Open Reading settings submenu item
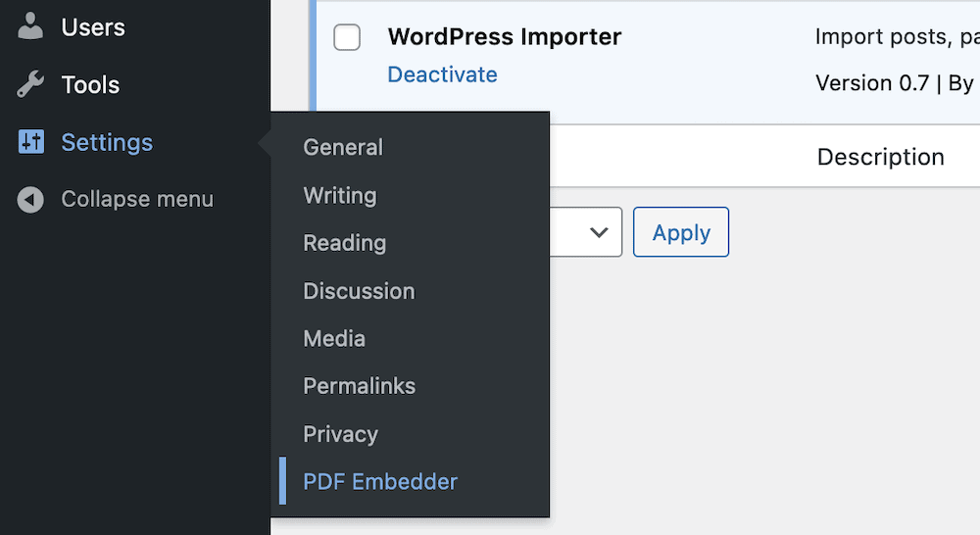Viewport: 980px width, 535px height. point(344,243)
